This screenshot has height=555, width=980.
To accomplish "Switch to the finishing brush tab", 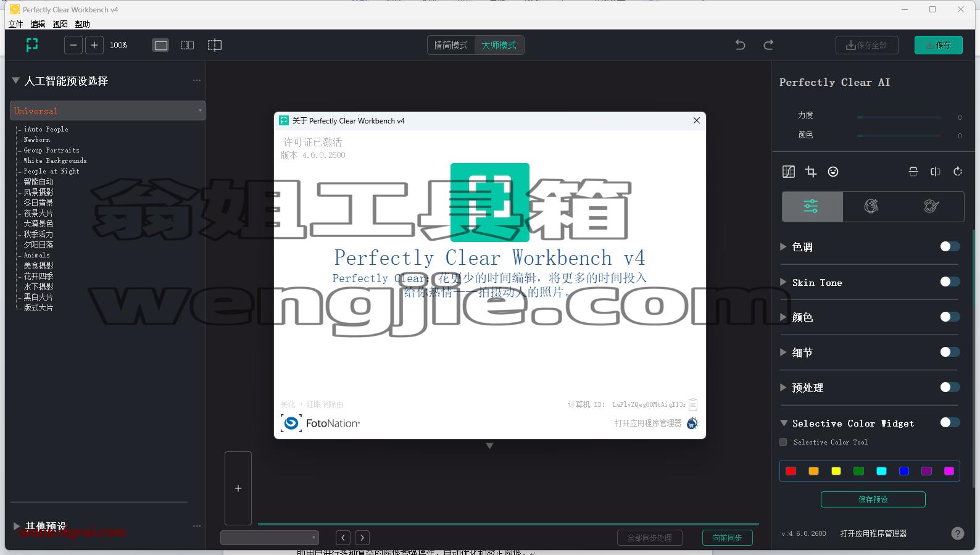I will tap(871, 206).
